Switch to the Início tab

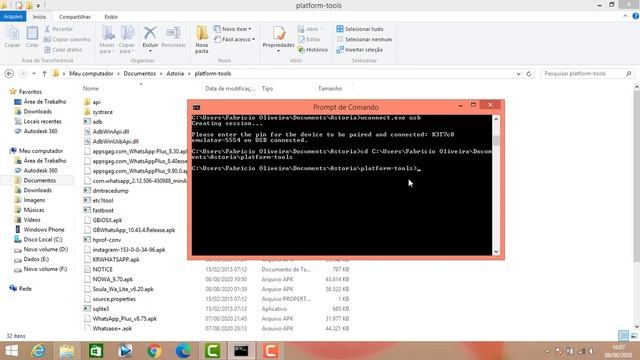coord(39,17)
